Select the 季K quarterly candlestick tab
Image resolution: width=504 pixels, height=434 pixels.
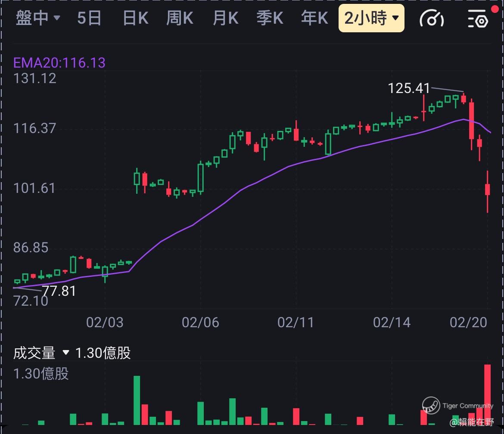[x=270, y=18]
